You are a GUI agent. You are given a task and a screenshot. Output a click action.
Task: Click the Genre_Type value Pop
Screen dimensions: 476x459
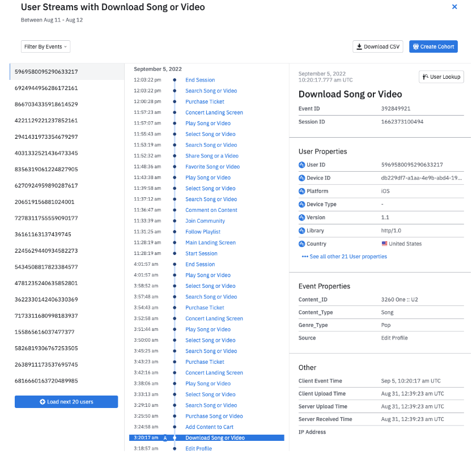(x=386, y=325)
